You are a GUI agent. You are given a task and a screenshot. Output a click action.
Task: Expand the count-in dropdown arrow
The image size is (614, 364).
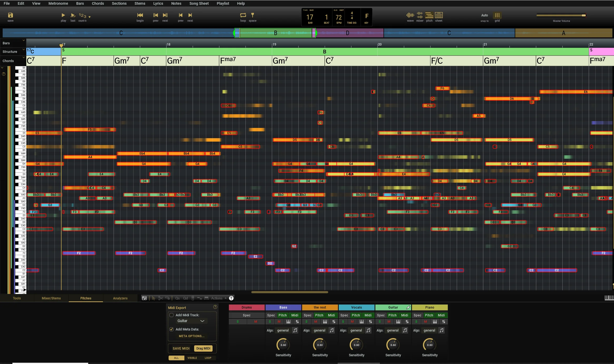coord(90,17)
